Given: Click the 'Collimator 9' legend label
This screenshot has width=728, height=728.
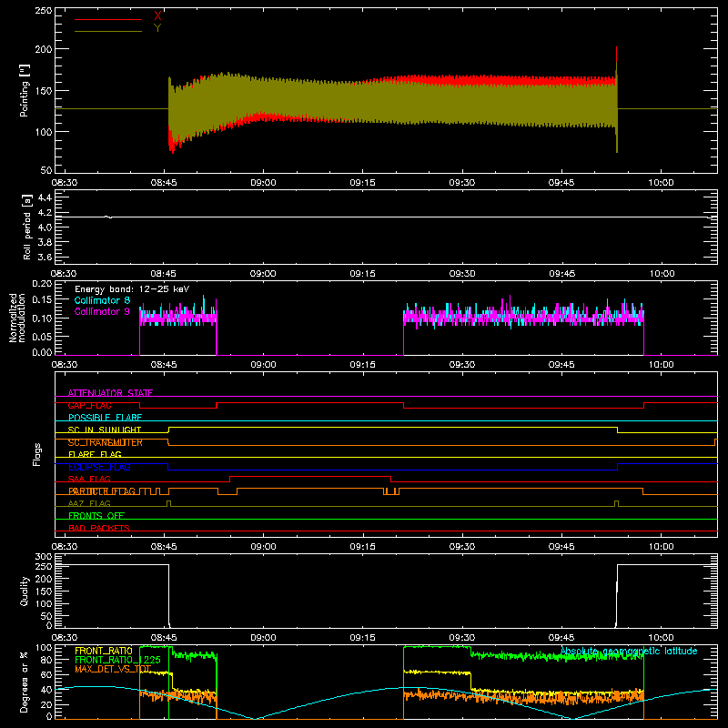Looking at the screenshot, I should [x=102, y=311].
